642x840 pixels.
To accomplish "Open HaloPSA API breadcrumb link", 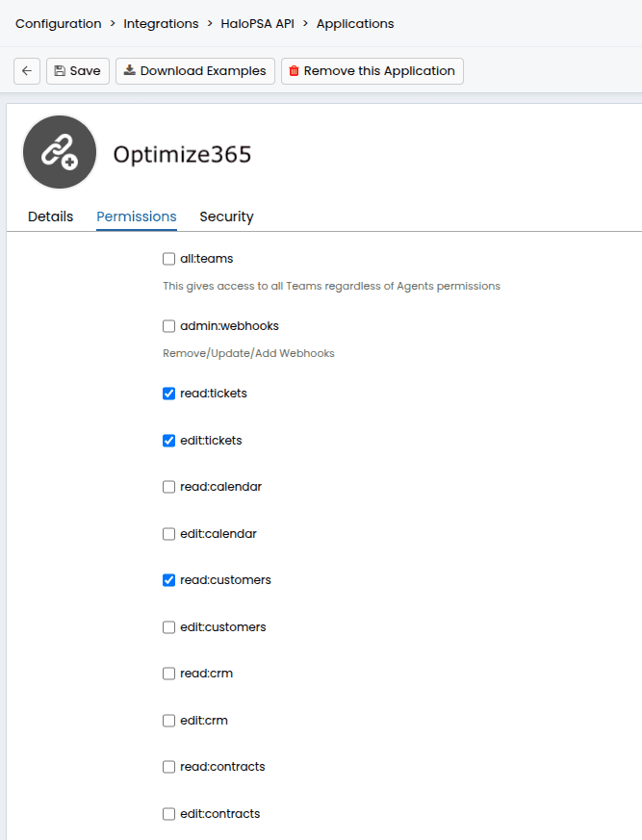I will point(257,23).
